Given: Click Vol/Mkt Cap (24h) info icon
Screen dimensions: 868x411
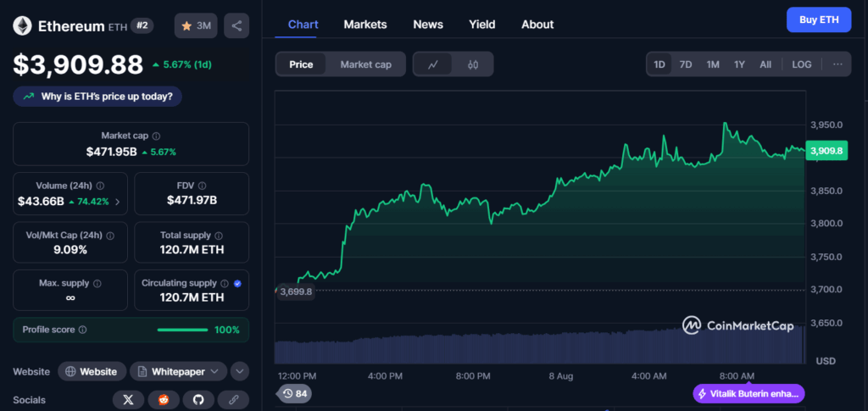Looking at the screenshot, I should point(110,236).
